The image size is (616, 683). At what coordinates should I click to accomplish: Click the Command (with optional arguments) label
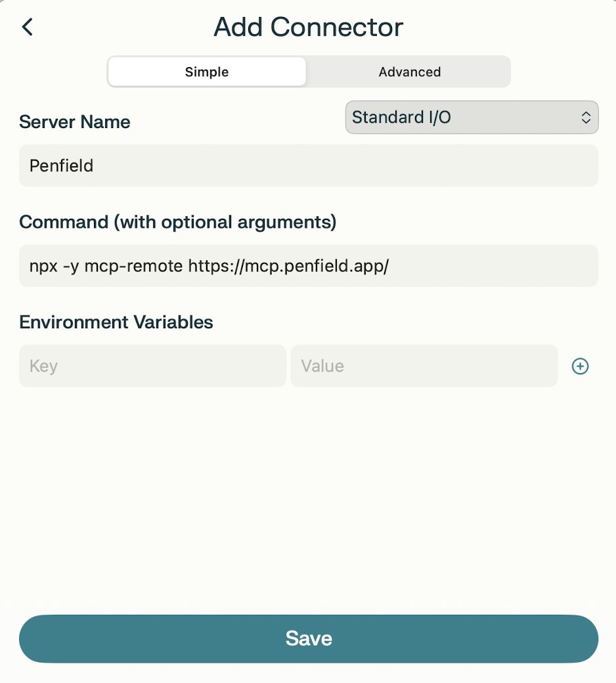(x=178, y=222)
